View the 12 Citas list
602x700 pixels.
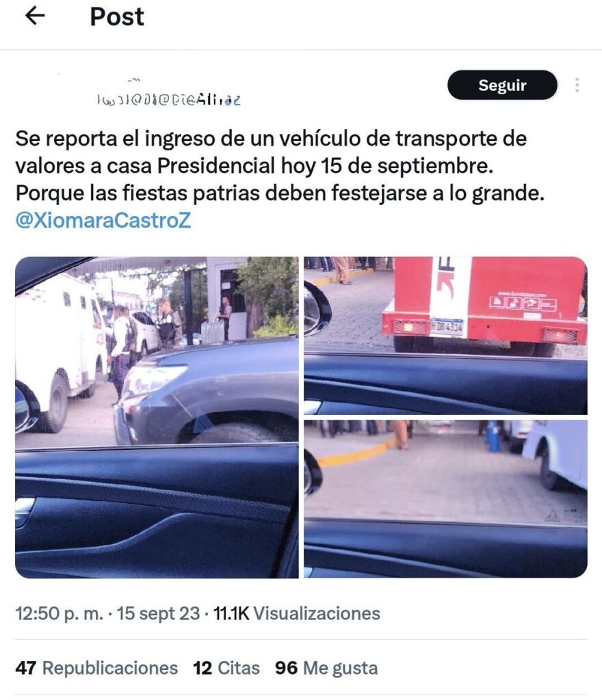pos(226,668)
